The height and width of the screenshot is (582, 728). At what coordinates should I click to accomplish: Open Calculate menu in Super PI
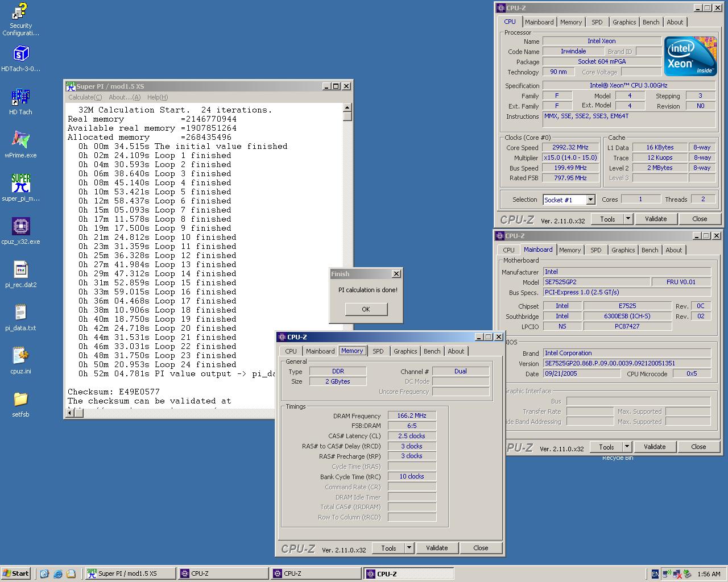point(85,97)
